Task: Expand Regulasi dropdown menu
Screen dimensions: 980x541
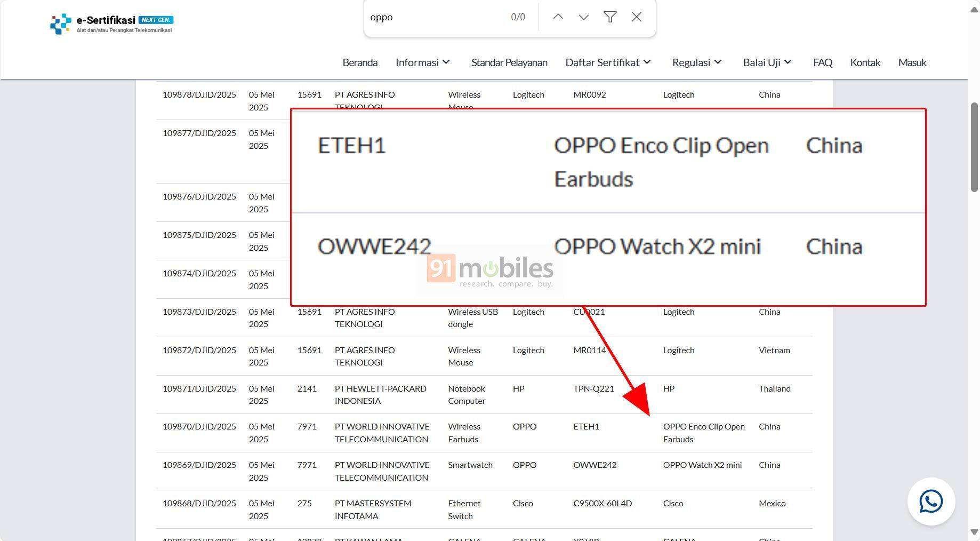Action: point(697,62)
